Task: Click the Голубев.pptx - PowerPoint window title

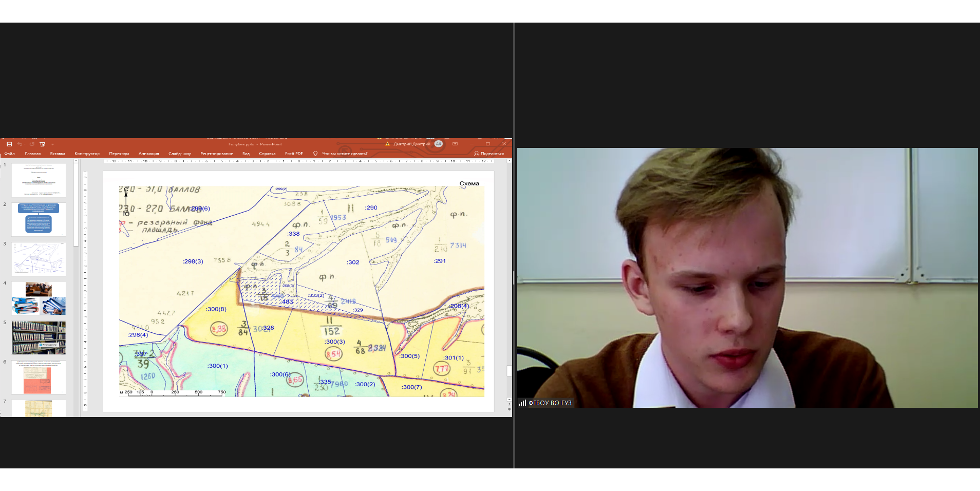Action: (x=255, y=144)
